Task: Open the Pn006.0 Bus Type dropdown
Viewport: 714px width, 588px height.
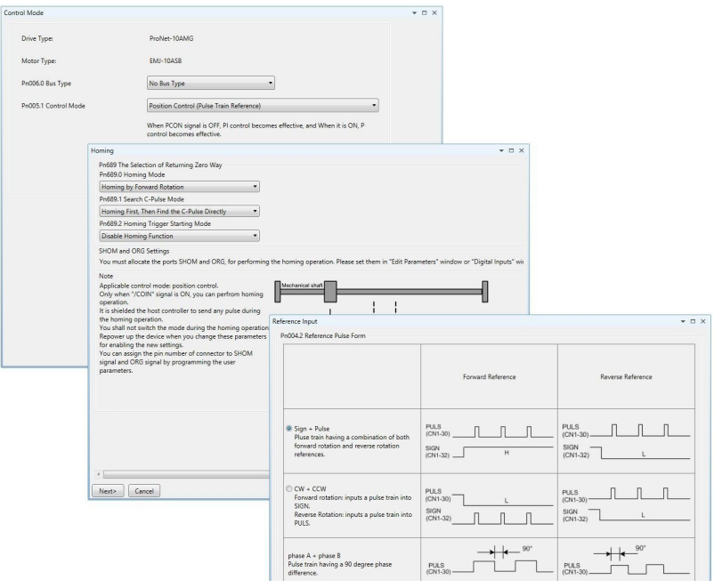Action: tap(211, 84)
